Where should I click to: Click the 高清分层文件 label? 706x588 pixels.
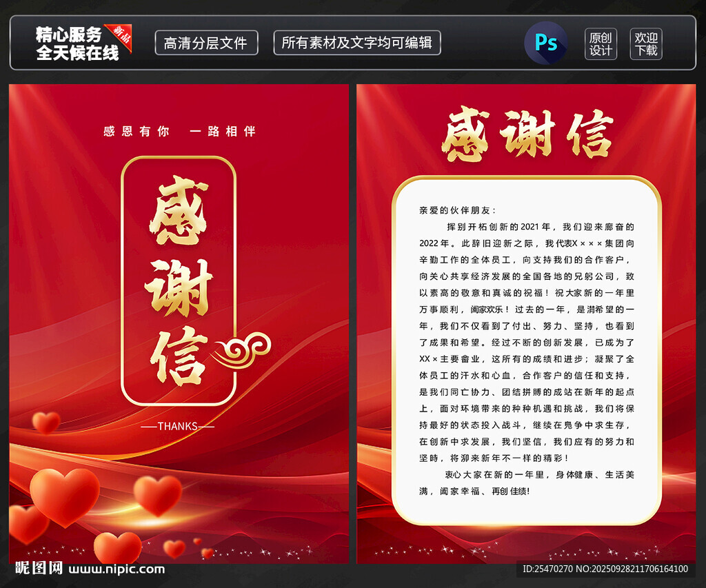206,43
